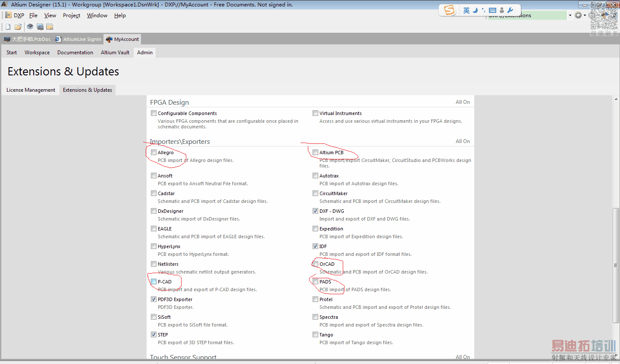Open the Altium Vault page tab
Viewport: 620px width, 364px height.
tap(115, 53)
